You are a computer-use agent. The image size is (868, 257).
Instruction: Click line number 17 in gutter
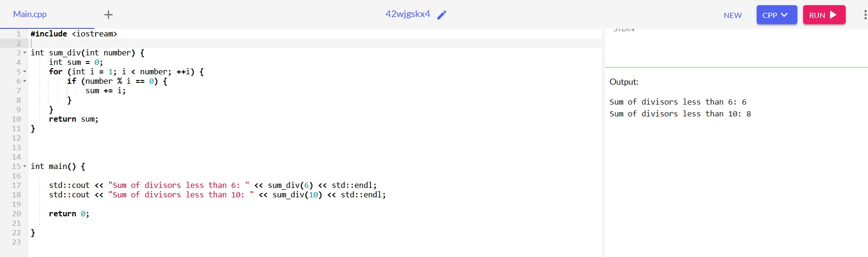[17, 185]
